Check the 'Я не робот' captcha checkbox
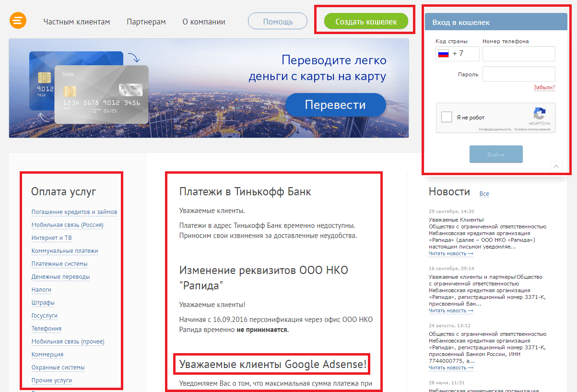This screenshot has width=577, height=392. (447, 117)
